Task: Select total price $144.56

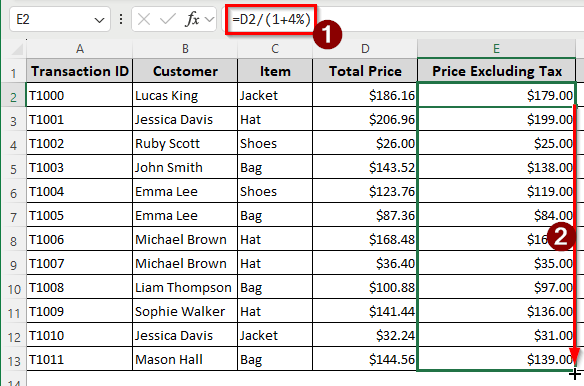Action: (365, 360)
